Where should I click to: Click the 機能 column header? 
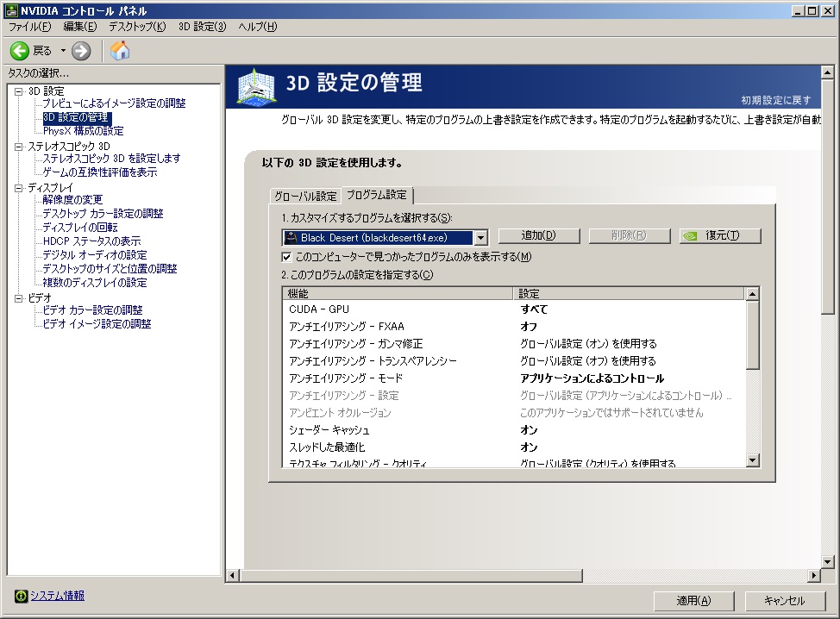398,293
